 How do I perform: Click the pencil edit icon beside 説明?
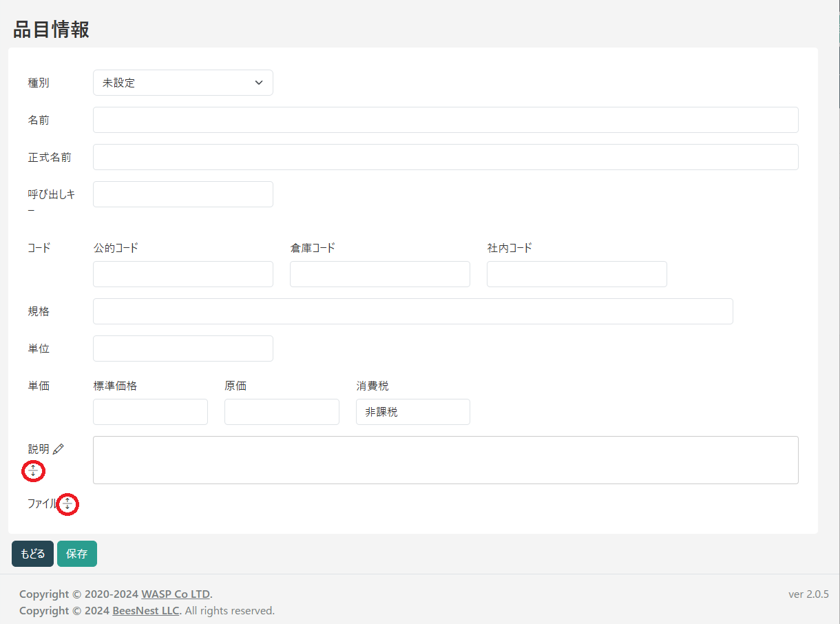click(59, 449)
